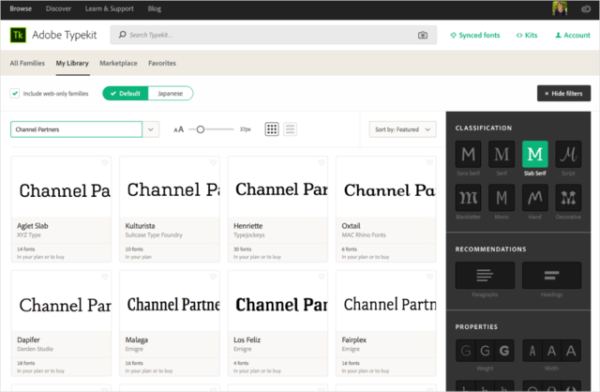Open the Favorites tab

pos(162,63)
